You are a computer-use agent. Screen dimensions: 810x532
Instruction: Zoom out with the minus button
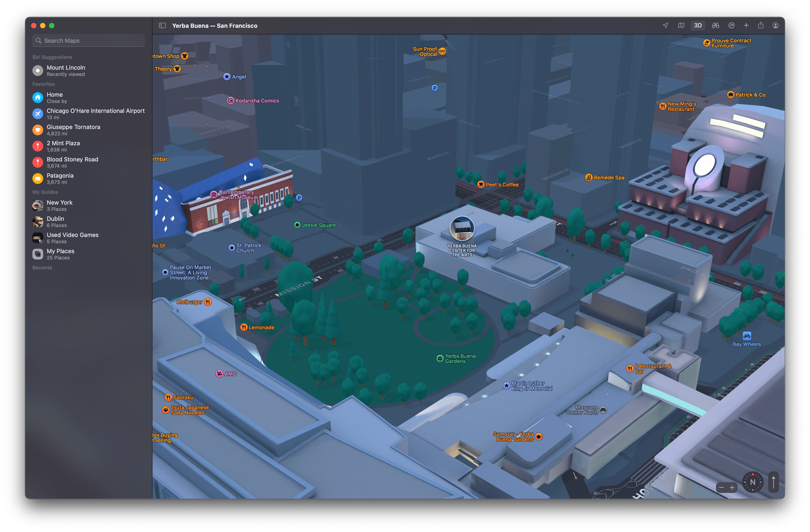[721, 487]
